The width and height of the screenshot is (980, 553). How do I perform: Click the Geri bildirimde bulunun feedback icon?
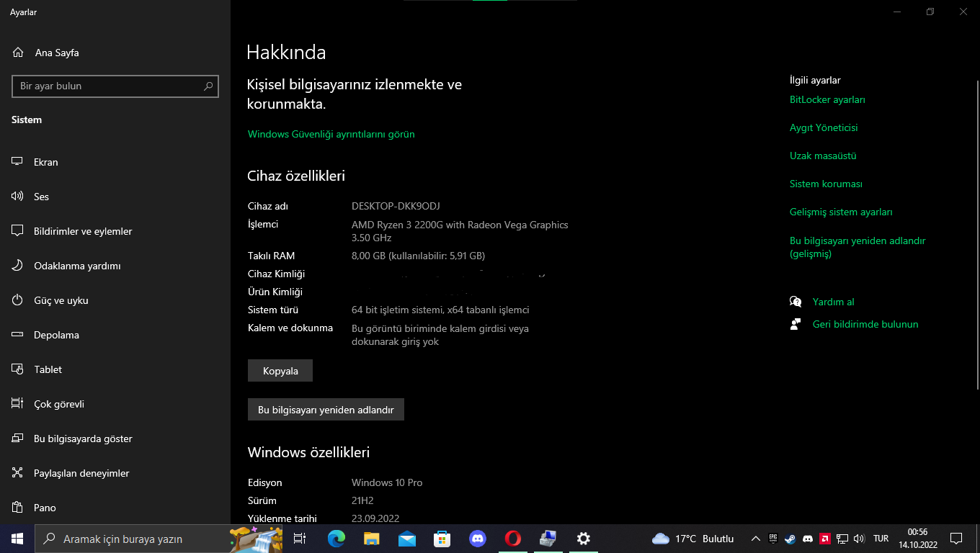click(x=796, y=324)
